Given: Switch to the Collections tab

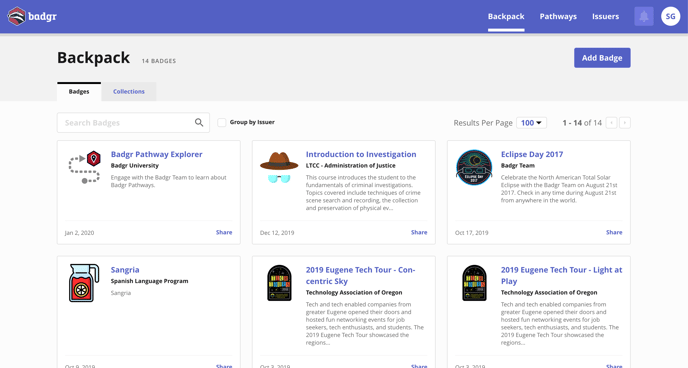Looking at the screenshot, I should click(x=129, y=92).
